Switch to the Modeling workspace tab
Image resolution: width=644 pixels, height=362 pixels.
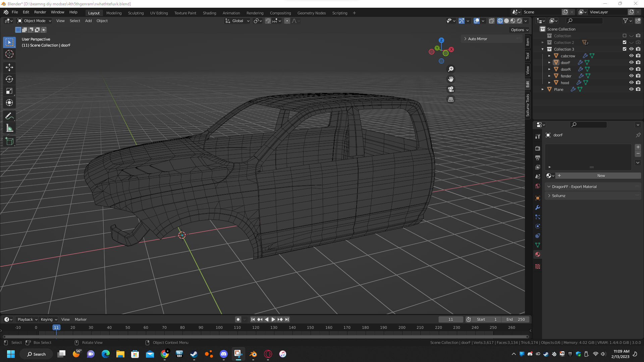coord(114,13)
